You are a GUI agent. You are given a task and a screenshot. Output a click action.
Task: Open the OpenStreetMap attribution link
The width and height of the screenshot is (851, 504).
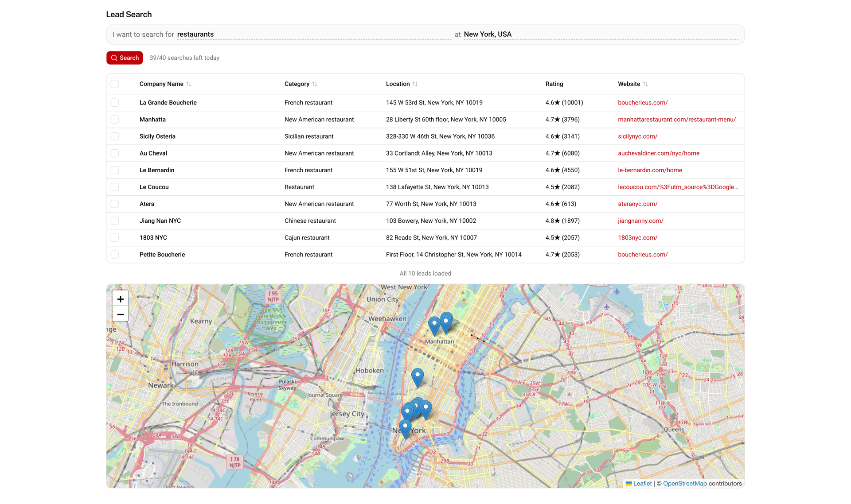[x=685, y=483]
